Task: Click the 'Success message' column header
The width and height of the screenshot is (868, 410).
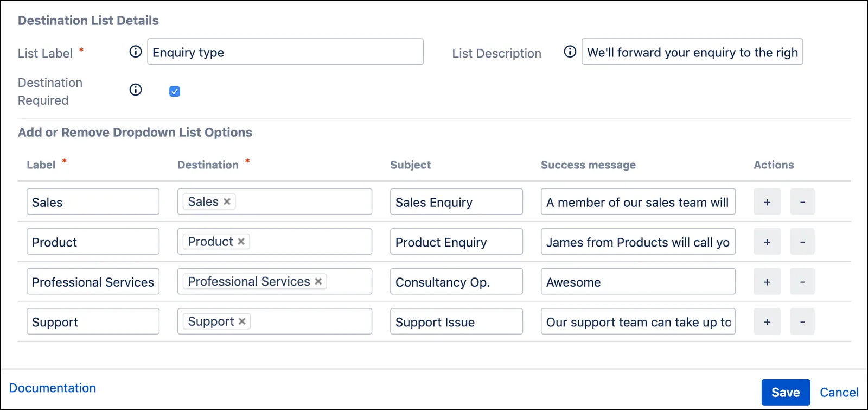Action: [588, 165]
